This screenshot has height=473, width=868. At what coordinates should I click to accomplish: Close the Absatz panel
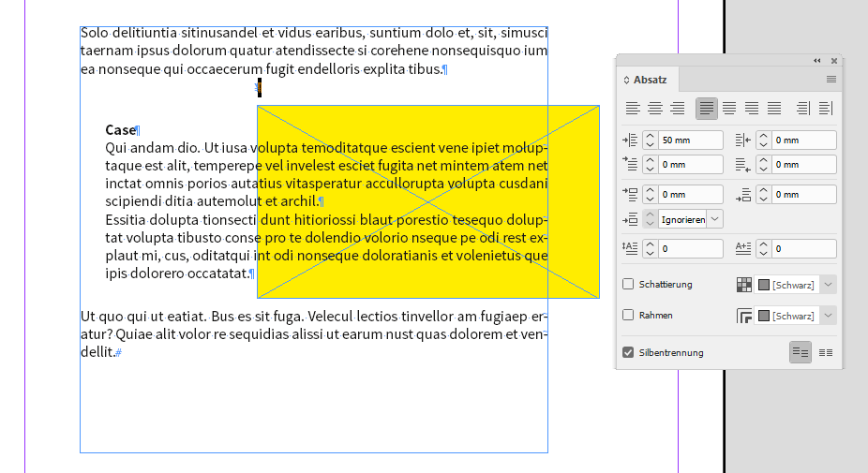[x=833, y=61]
